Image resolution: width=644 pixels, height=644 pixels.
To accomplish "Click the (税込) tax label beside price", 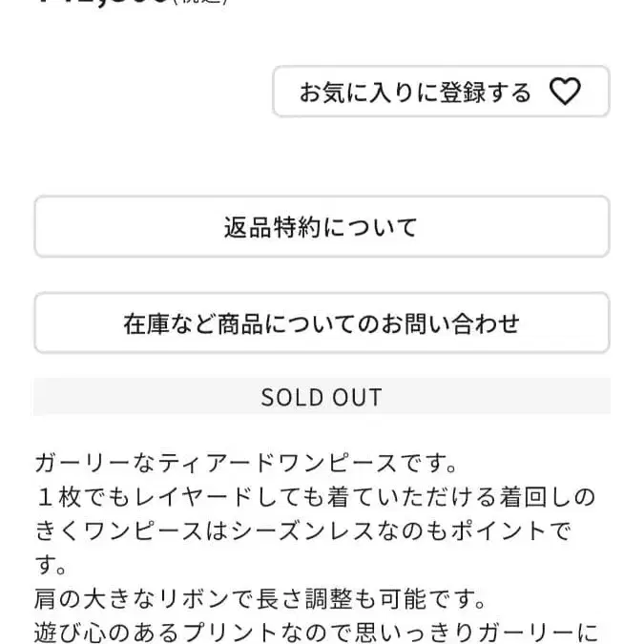I will click(x=197, y=3).
